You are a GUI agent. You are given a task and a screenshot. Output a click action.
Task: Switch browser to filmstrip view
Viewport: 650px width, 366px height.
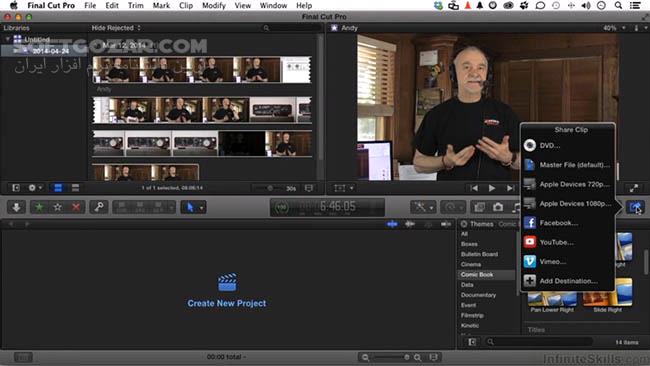(58, 188)
